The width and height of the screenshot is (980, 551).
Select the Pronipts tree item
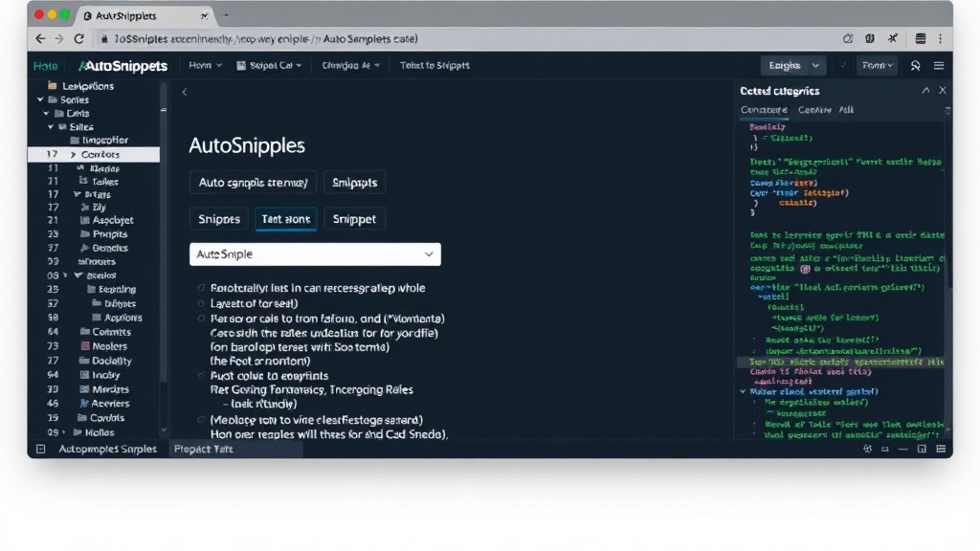click(110, 234)
